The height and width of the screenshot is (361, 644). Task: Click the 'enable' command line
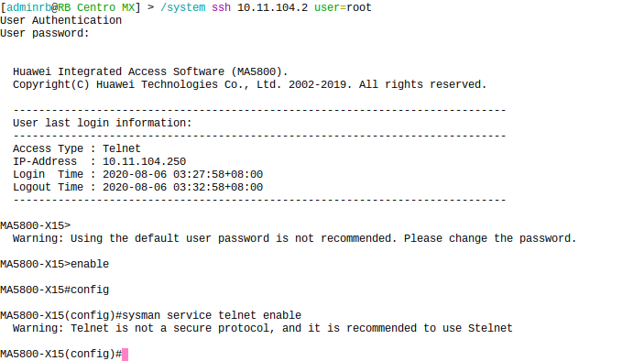click(x=55, y=264)
